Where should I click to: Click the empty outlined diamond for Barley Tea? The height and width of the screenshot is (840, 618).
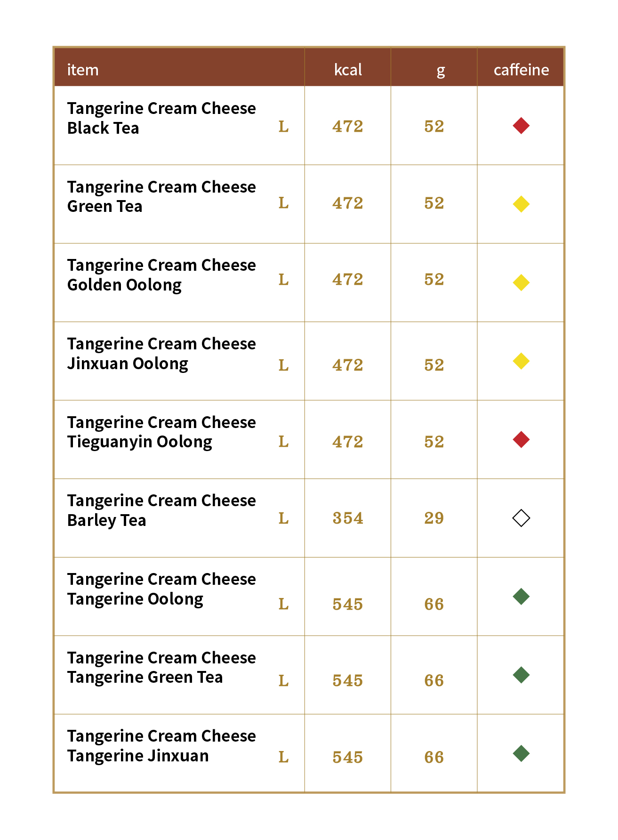click(x=521, y=518)
